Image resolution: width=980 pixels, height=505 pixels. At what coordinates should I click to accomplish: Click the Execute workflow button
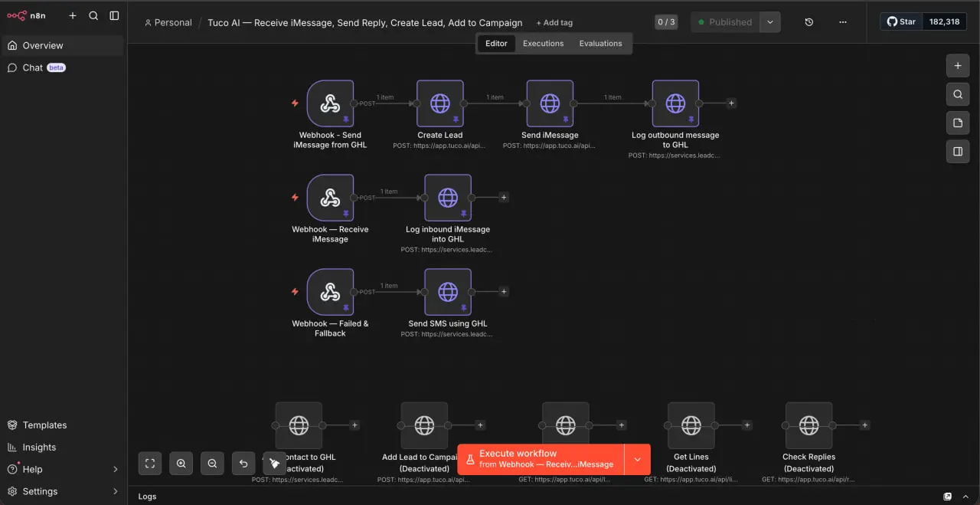[x=541, y=459]
